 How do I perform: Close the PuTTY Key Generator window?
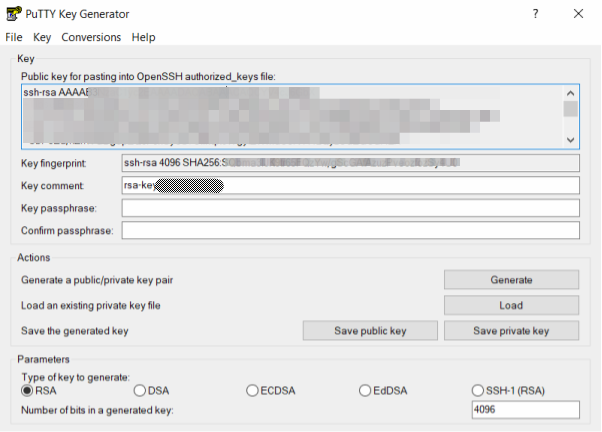(x=579, y=14)
